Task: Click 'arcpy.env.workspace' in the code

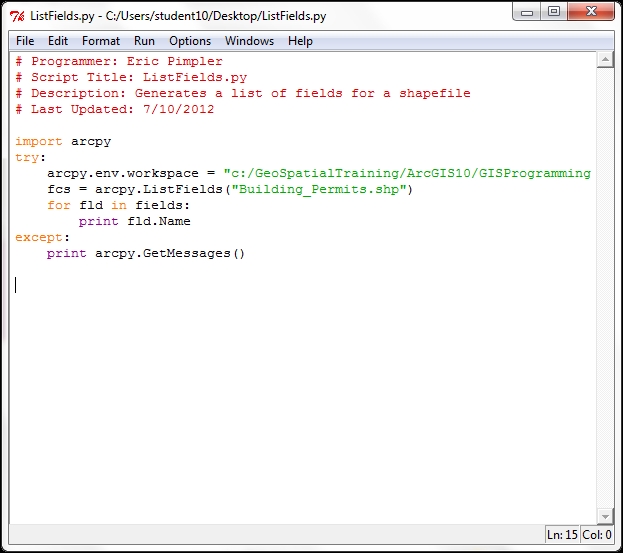Action: click(x=123, y=173)
